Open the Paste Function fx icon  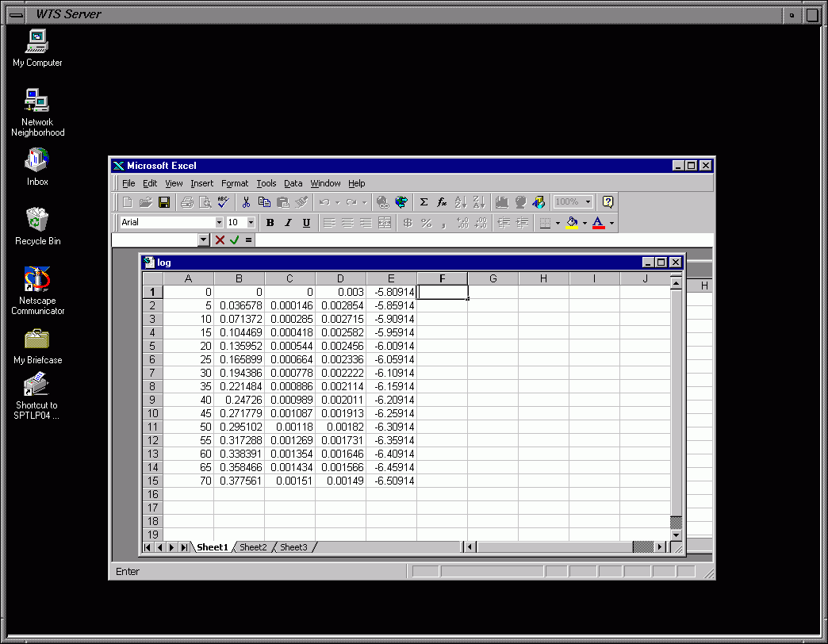442,202
